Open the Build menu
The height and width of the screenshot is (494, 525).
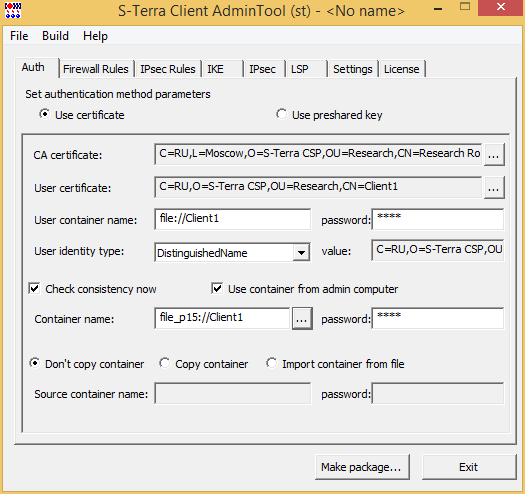[x=55, y=36]
